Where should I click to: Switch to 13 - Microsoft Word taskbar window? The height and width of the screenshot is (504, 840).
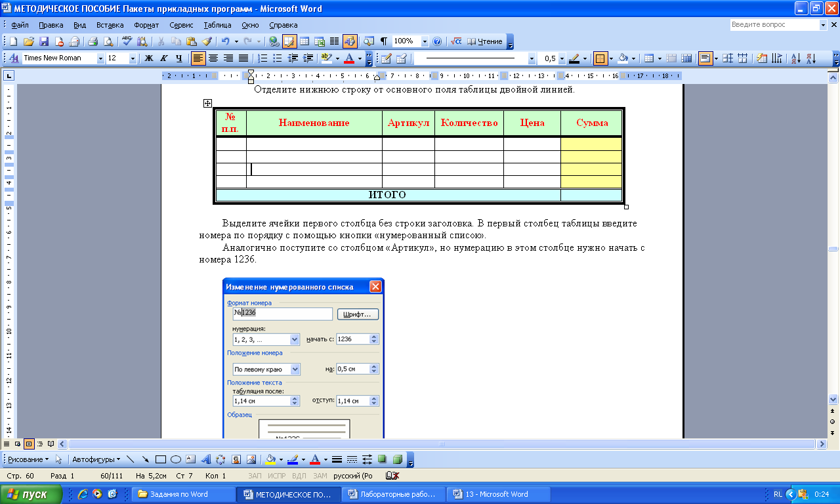point(497,494)
